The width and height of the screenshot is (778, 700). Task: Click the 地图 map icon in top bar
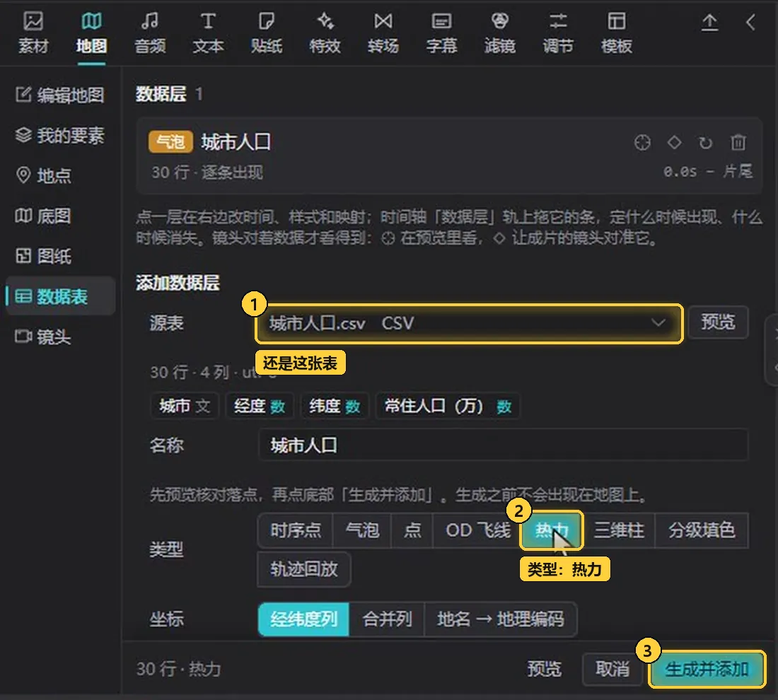[91, 21]
